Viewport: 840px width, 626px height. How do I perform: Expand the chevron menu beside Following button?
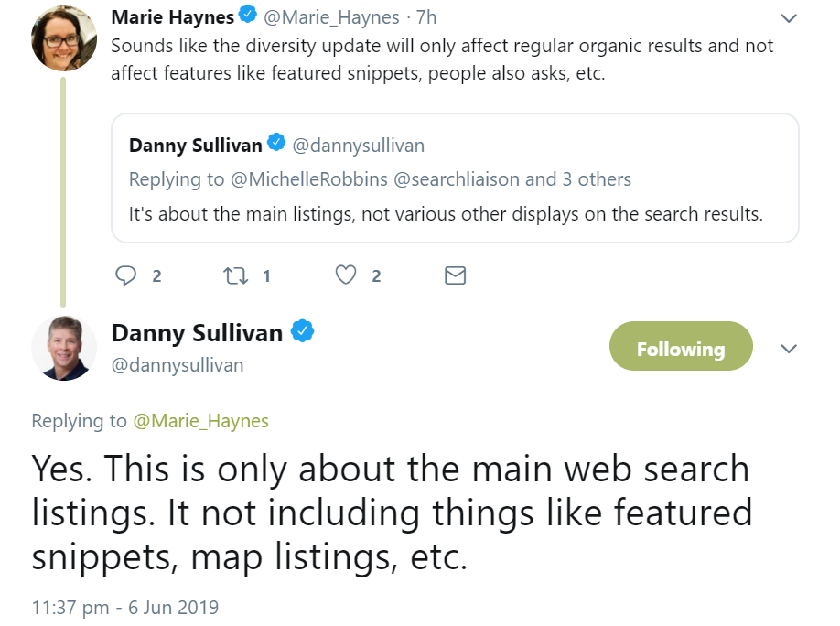788,349
